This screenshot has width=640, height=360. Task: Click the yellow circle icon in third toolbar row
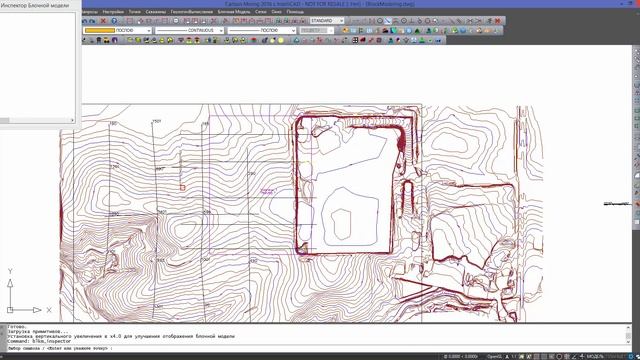(281, 40)
